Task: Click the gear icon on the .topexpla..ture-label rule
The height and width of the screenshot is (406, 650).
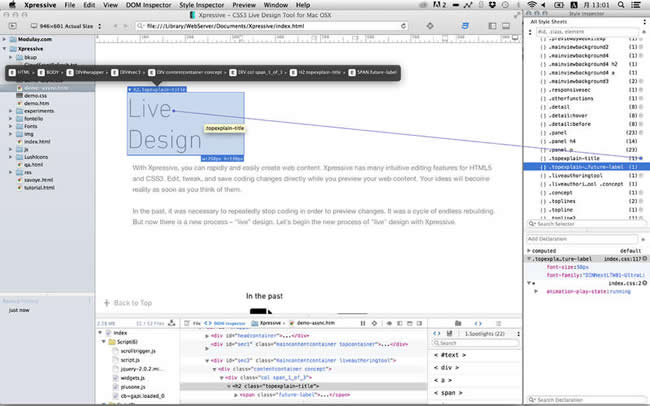Action: 645,259
